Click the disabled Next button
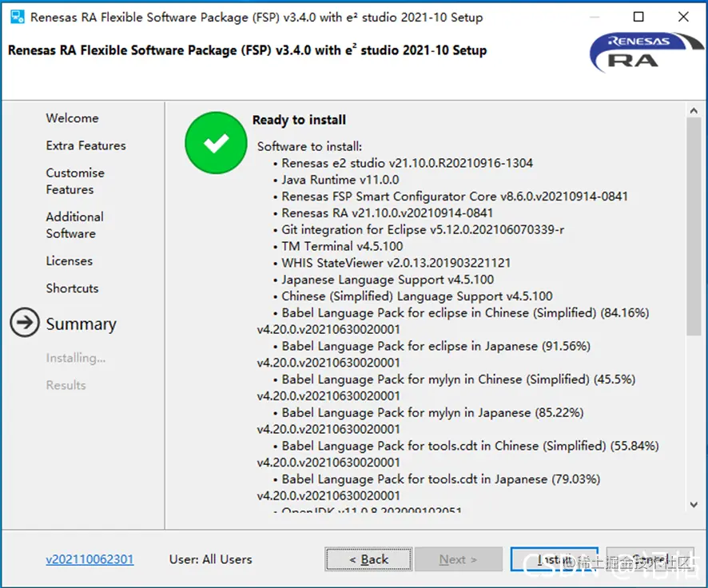 coord(459,559)
